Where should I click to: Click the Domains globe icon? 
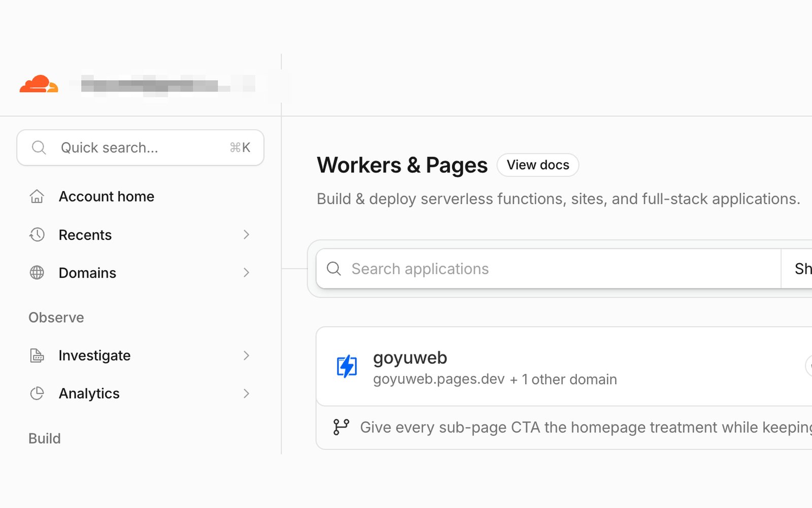pyautogui.click(x=37, y=273)
